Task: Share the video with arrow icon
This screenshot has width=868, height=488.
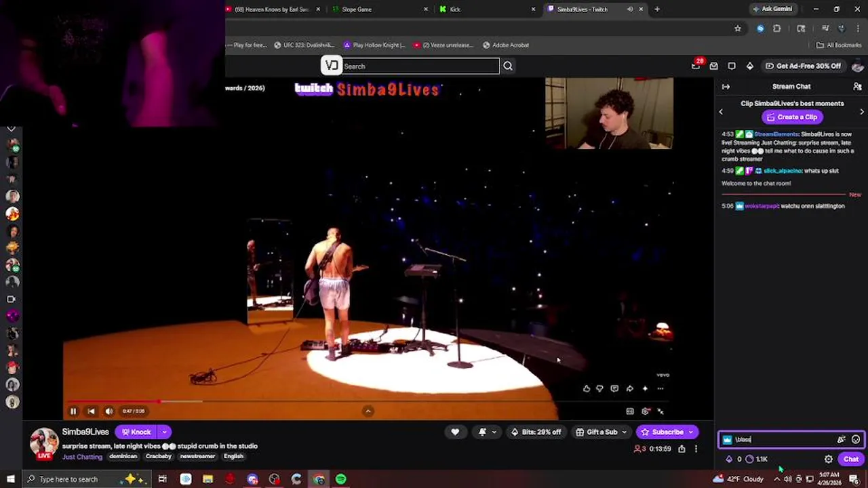Action: (630, 388)
